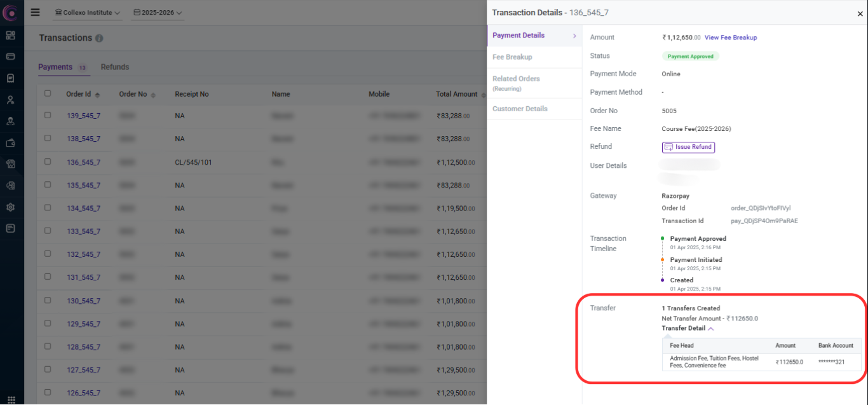Viewport: 868px width, 405px height.
Task: Open the Fee Breakup side tab
Action: (512, 57)
